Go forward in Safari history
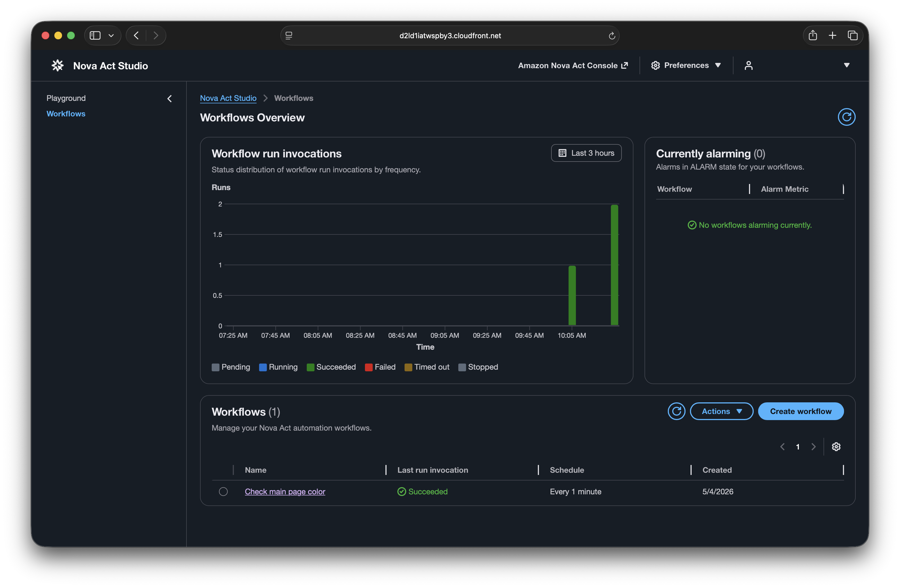This screenshot has height=588, width=900. (x=156, y=35)
